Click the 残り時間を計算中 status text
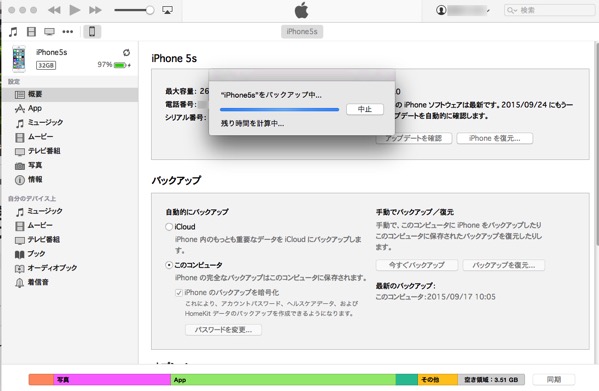599x391 pixels. point(253,124)
